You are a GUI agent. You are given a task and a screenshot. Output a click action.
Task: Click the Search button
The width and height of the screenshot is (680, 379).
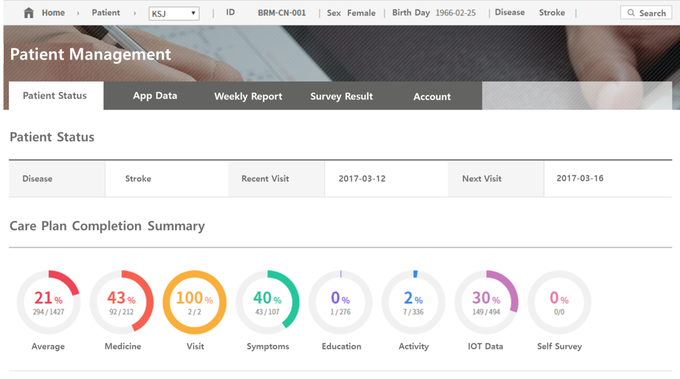[x=646, y=13]
